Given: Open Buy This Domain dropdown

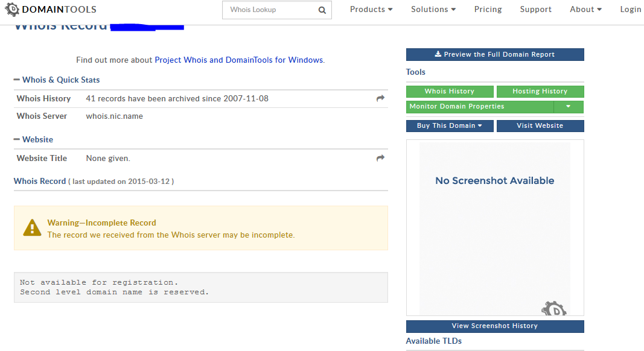Looking at the screenshot, I should coord(450,125).
